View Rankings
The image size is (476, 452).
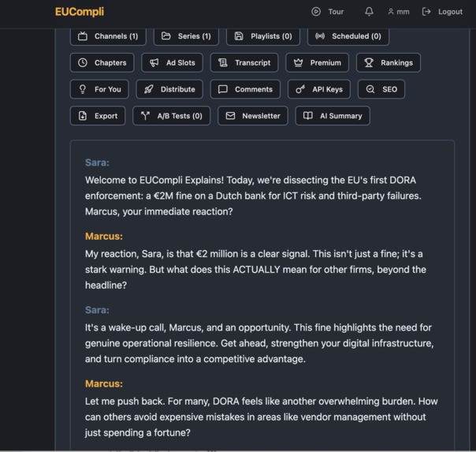point(389,62)
